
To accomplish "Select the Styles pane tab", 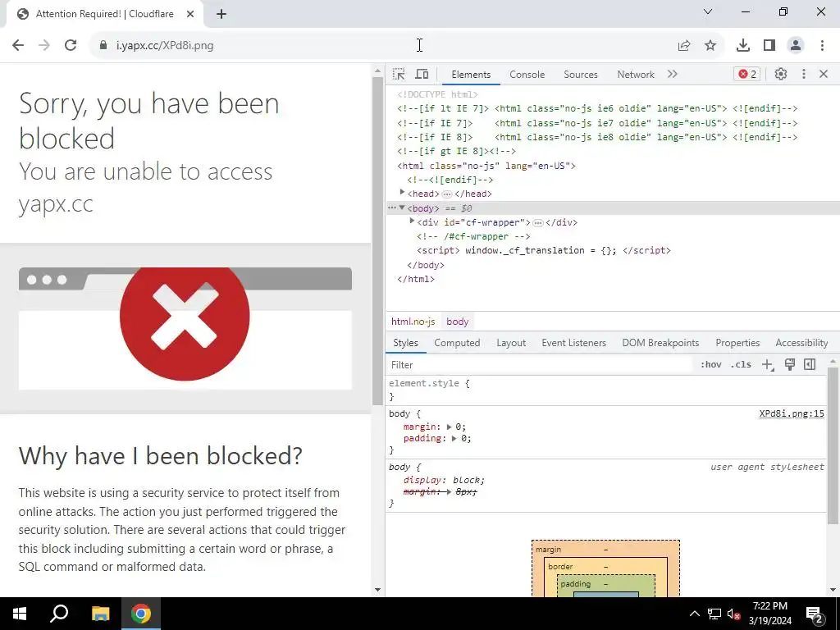I will [405, 343].
